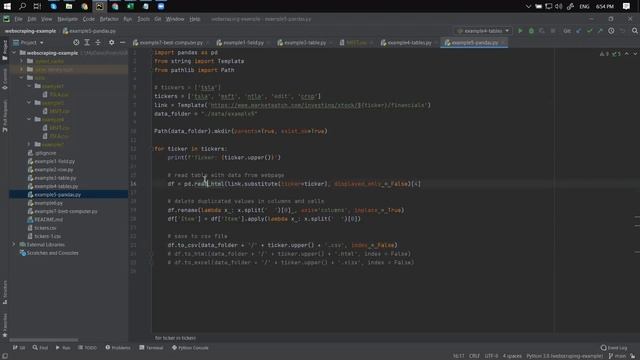Select example2-row.py in project tree
Image resolution: width=640 pixels, height=360 pixels.
click(53, 169)
